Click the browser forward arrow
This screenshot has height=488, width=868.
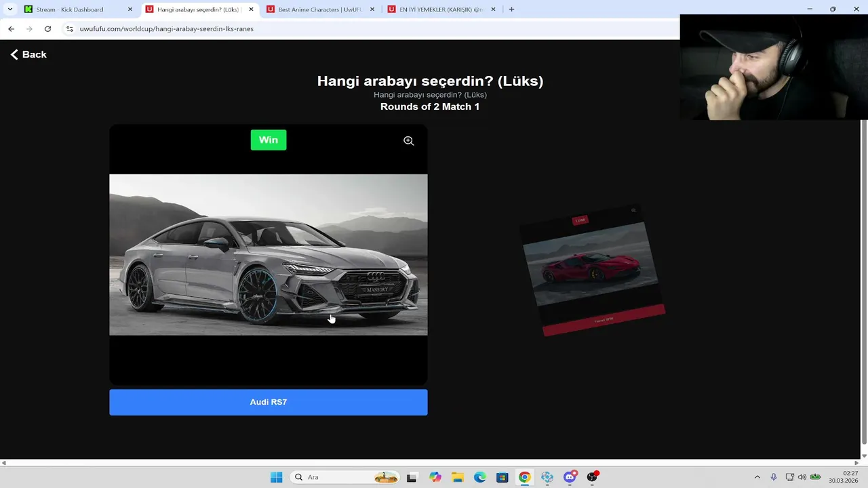coord(29,29)
